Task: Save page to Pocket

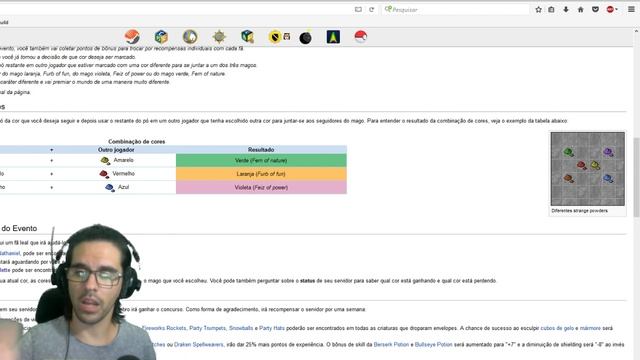Action: pyautogui.click(x=595, y=9)
